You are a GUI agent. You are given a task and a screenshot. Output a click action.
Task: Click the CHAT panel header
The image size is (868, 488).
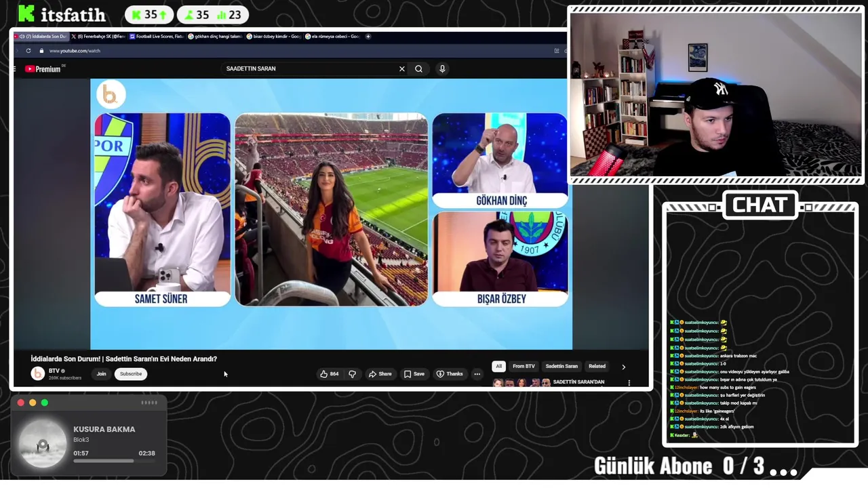click(x=760, y=205)
